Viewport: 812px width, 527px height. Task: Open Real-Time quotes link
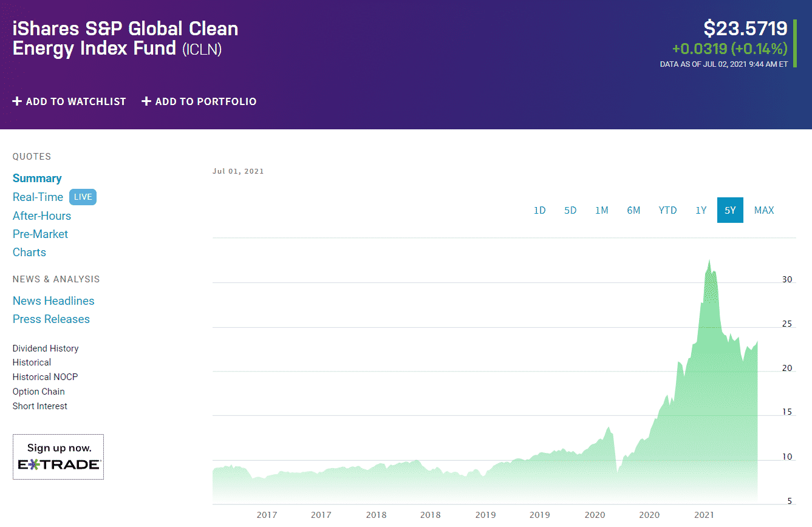click(38, 197)
